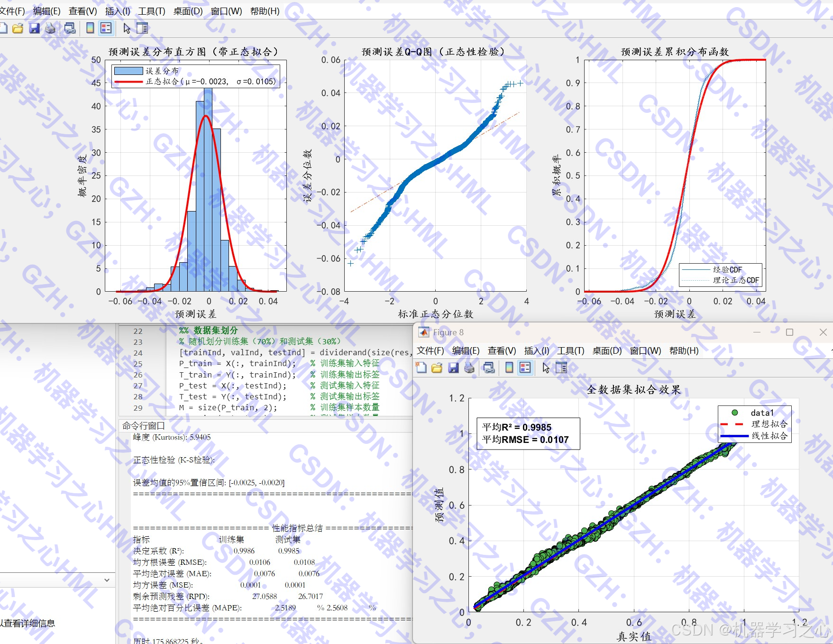The height and width of the screenshot is (644, 833).
Task: Open 文件(F) menu in the top figure window
Action: click(12, 11)
